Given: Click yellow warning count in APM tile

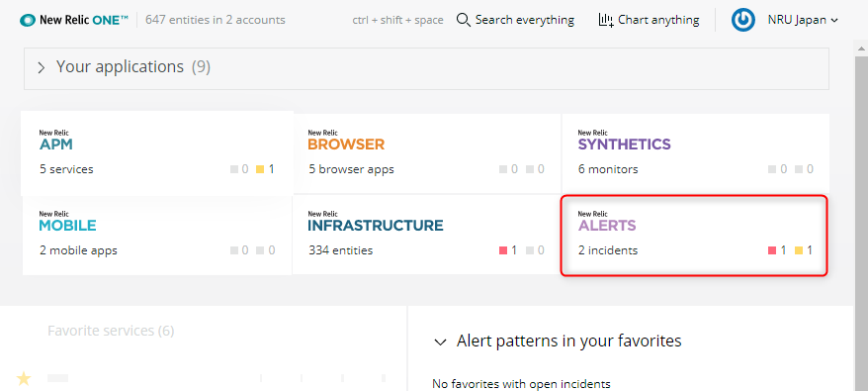Looking at the screenshot, I should click(x=265, y=169).
